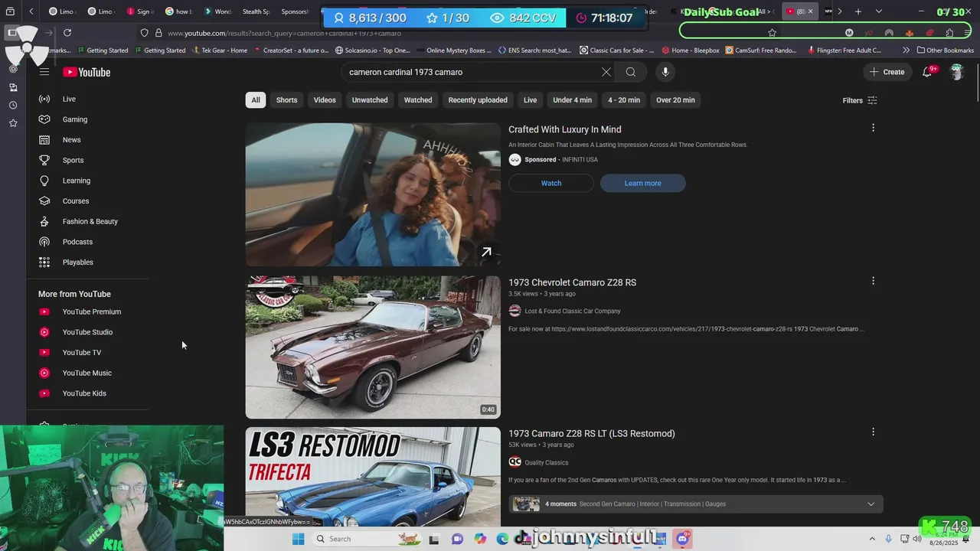This screenshot has width=980, height=551.
Task: Select the Videos filter chip
Action: click(x=325, y=100)
